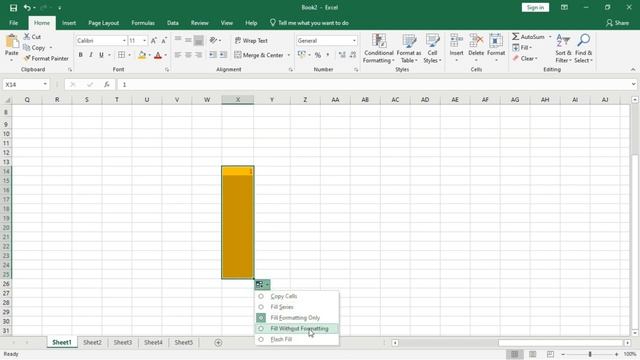Open Find & Select menu
The height and width of the screenshot is (360, 640).
click(x=583, y=49)
